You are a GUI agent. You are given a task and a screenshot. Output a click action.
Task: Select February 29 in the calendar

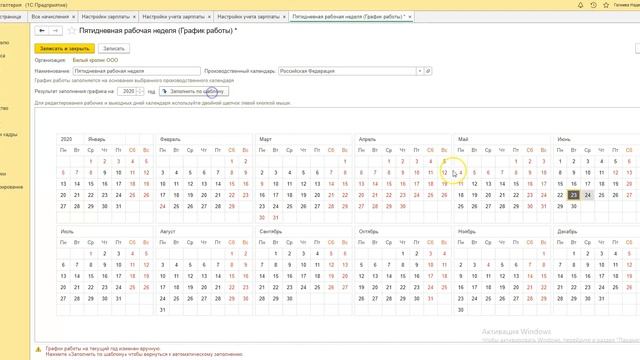pyautogui.click(x=232, y=207)
